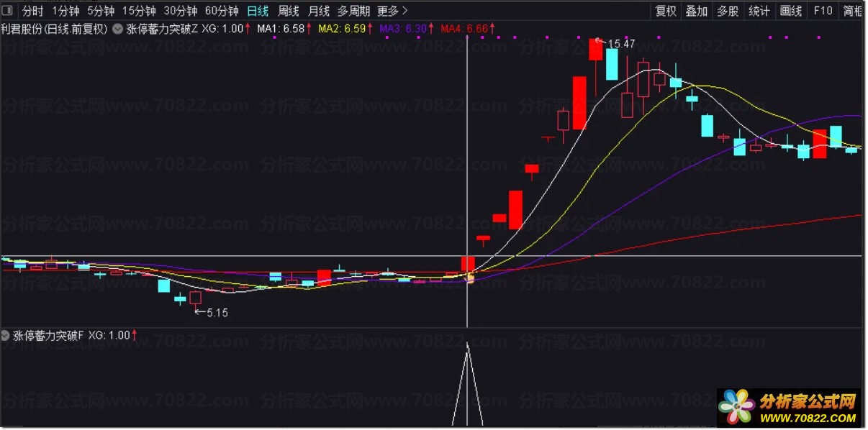Image resolution: width=868 pixels, height=430 pixels.
Task: Click the XG: 1.00 value in main chart header
Action: [222, 29]
